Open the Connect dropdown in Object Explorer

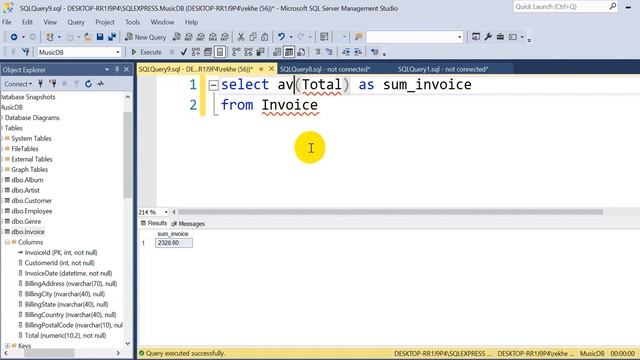(x=18, y=84)
